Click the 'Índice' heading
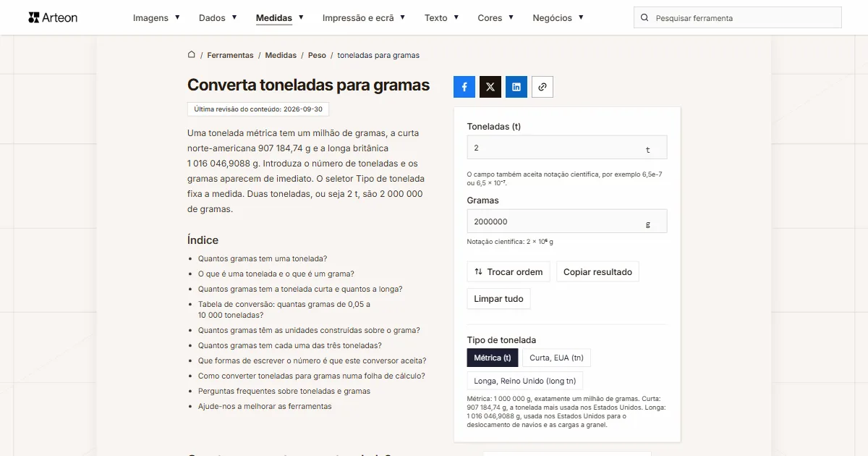 203,240
